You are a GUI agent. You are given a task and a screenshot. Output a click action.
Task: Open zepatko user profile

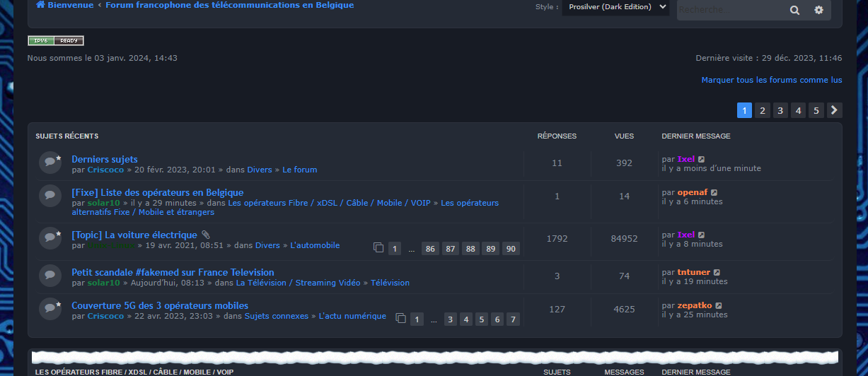point(695,306)
